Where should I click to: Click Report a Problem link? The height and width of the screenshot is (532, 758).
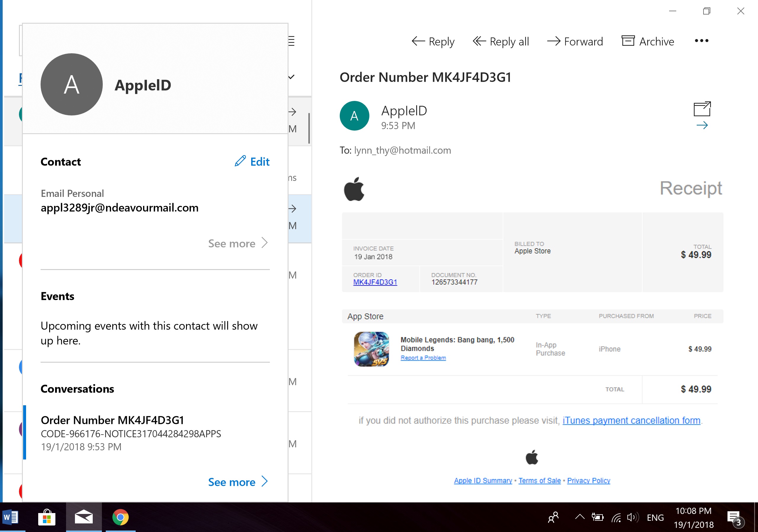tap(423, 358)
